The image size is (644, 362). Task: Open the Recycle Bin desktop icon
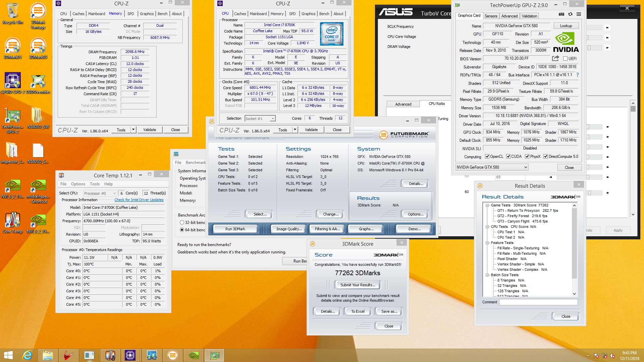[12, 14]
